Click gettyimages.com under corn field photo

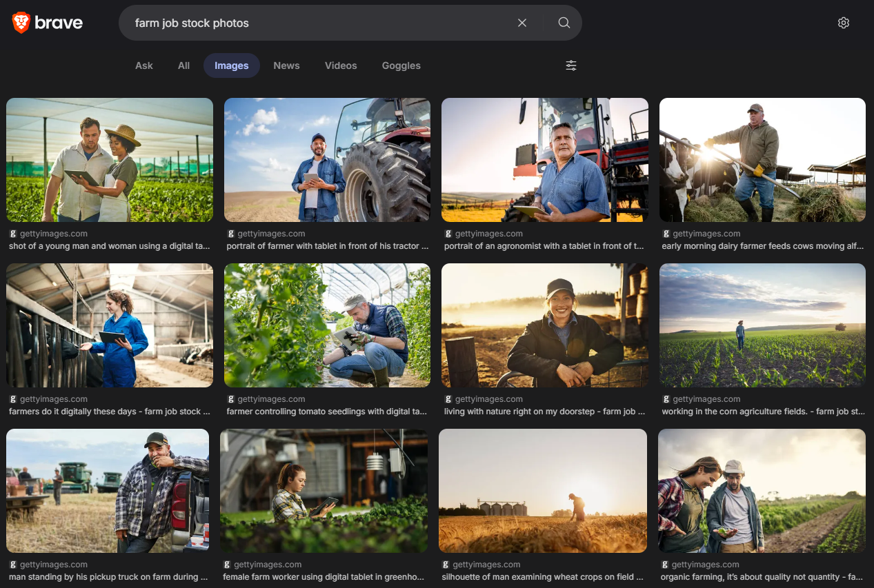click(x=706, y=399)
